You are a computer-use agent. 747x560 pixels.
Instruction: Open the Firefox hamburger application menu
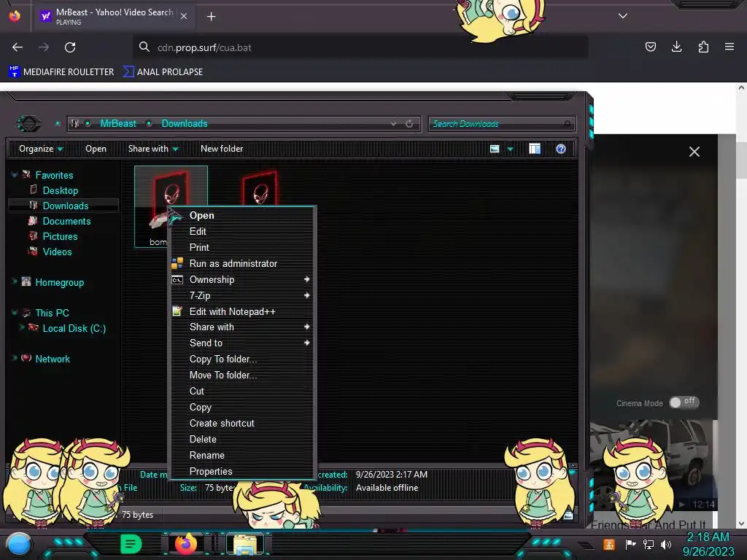click(x=729, y=47)
